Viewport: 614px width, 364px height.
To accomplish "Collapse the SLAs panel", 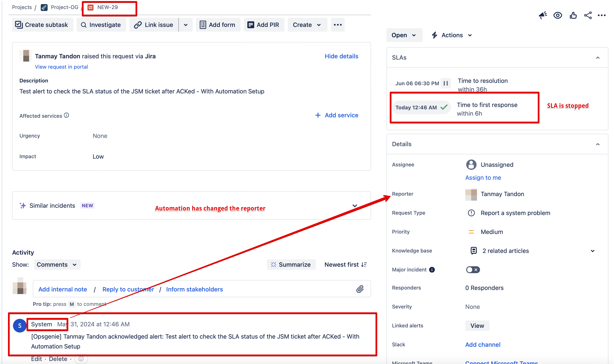I will pos(598,58).
